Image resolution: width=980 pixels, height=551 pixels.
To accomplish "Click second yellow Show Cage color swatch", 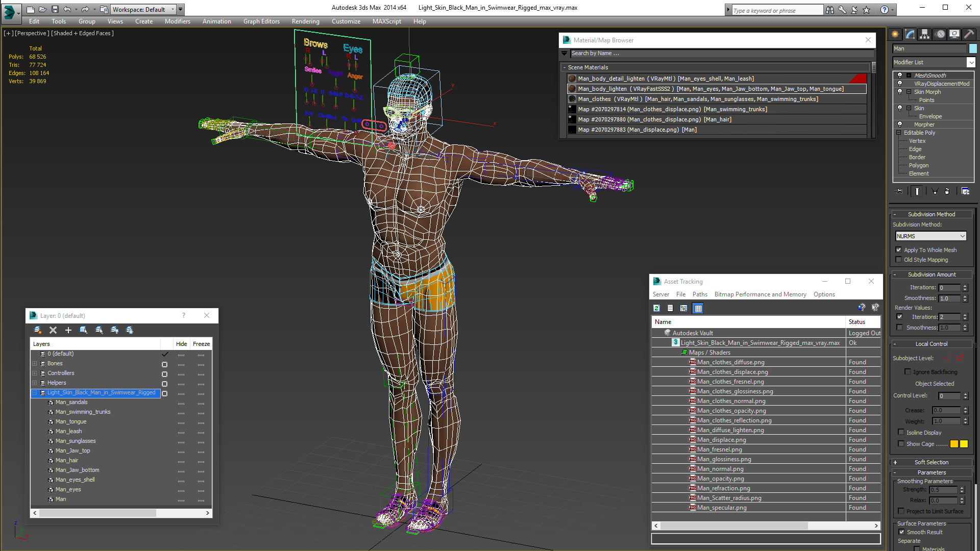I will tap(964, 444).
